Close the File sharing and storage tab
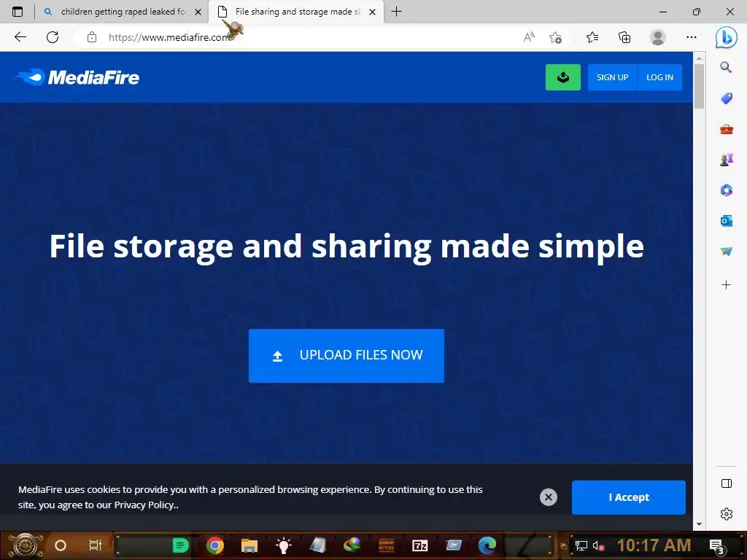Viewport: 747px width, 560px height. point(373,12)
